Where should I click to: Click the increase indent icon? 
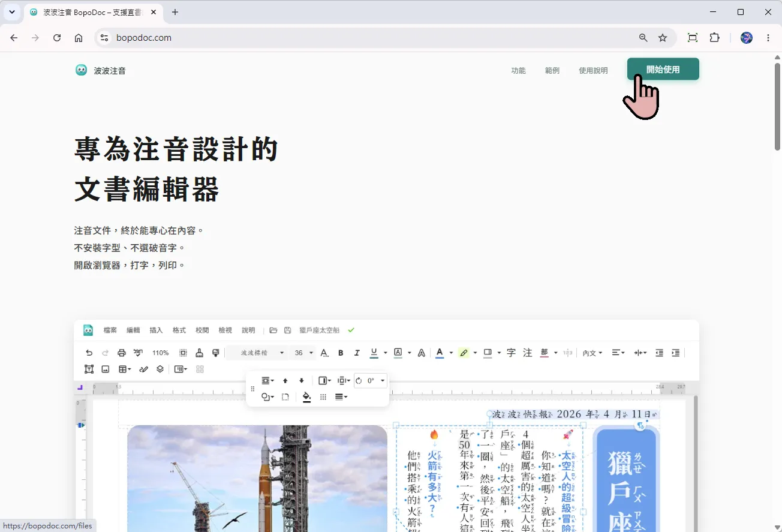675,353
